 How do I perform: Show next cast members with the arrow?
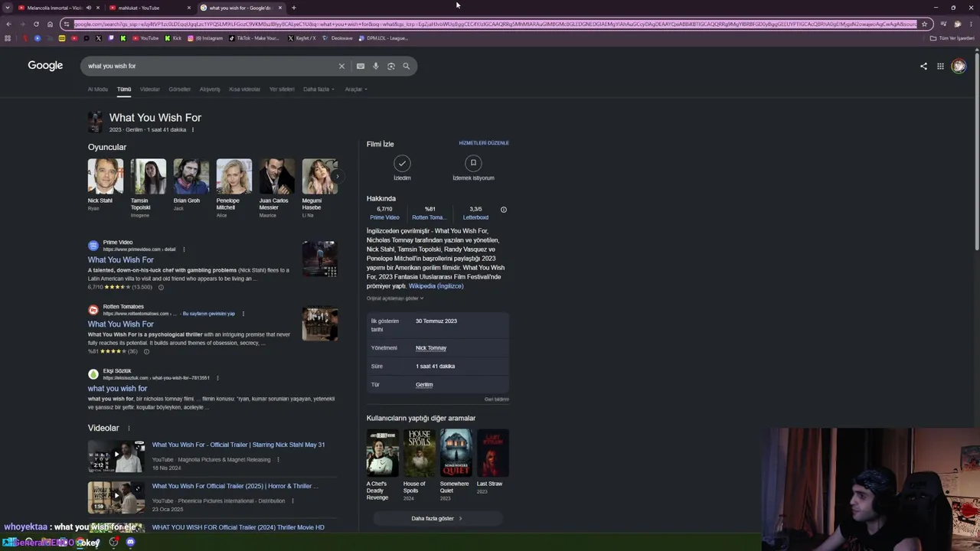337,177
